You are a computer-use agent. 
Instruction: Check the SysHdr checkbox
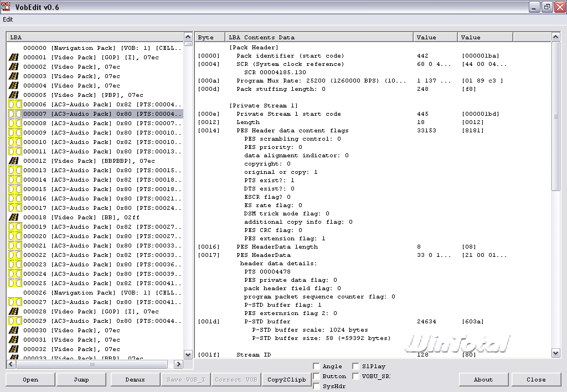pyautogui.click(x=316, y=386)
